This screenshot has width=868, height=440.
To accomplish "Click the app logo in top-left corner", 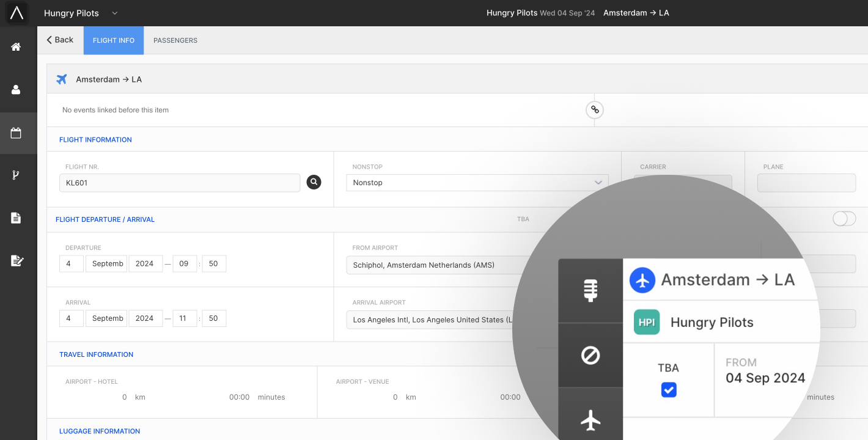I will pos(17,13).
